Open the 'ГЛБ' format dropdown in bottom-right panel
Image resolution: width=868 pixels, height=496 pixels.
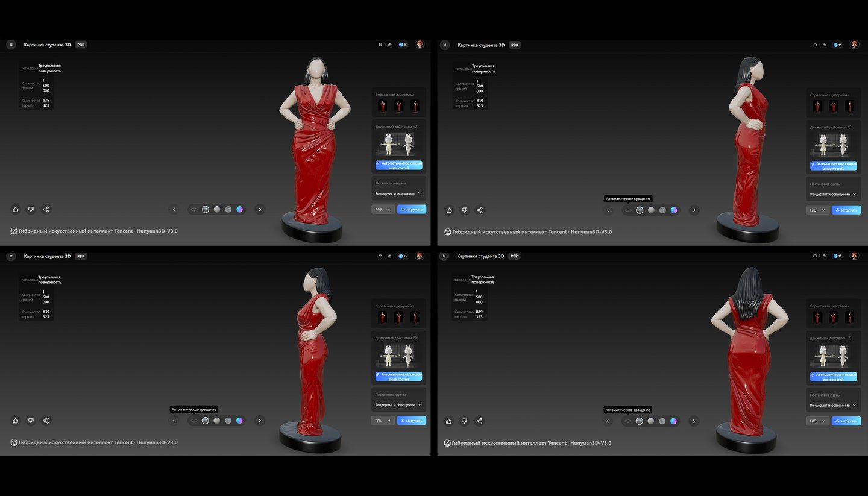(x=817, y=421)
